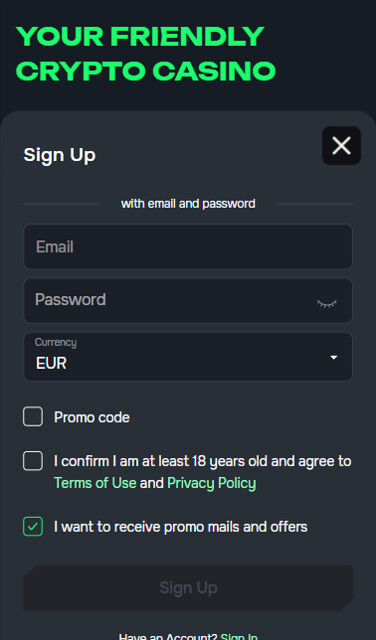Focus the Password input field
Screen dimensions: 376x640
point(188,301)
